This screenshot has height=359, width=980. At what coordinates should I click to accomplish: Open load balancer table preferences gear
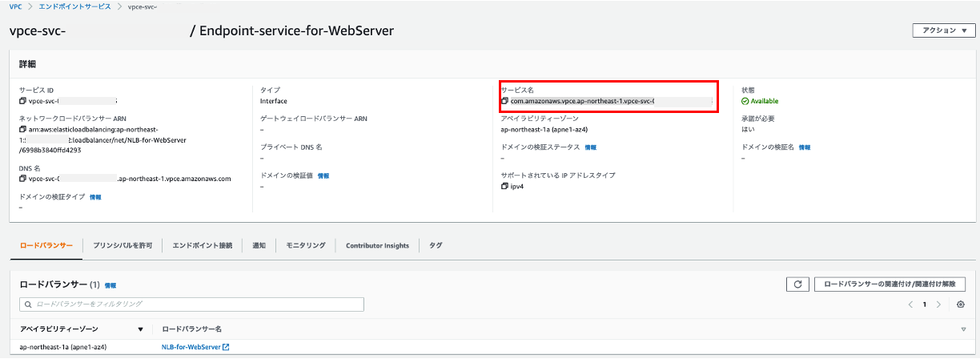click(960, 305)
